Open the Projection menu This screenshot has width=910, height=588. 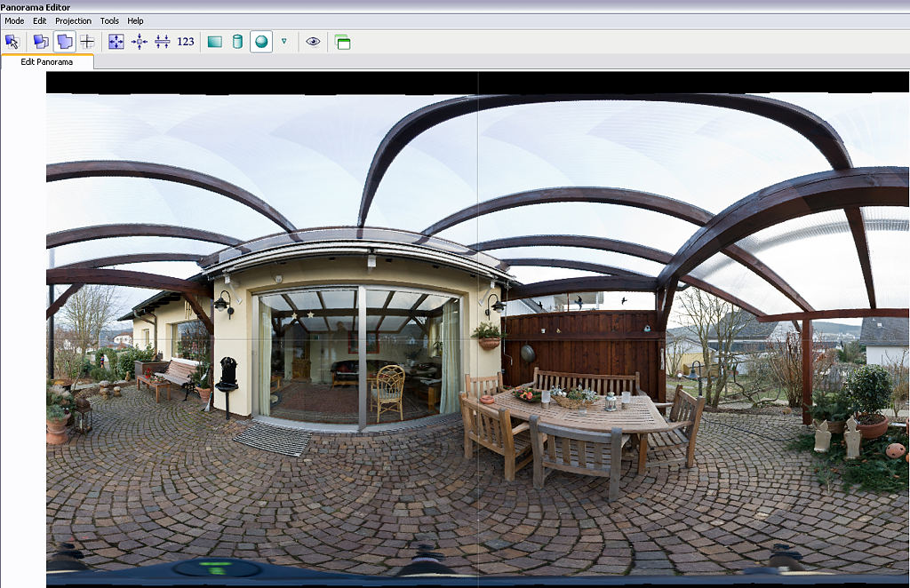(x=73, y=20)
